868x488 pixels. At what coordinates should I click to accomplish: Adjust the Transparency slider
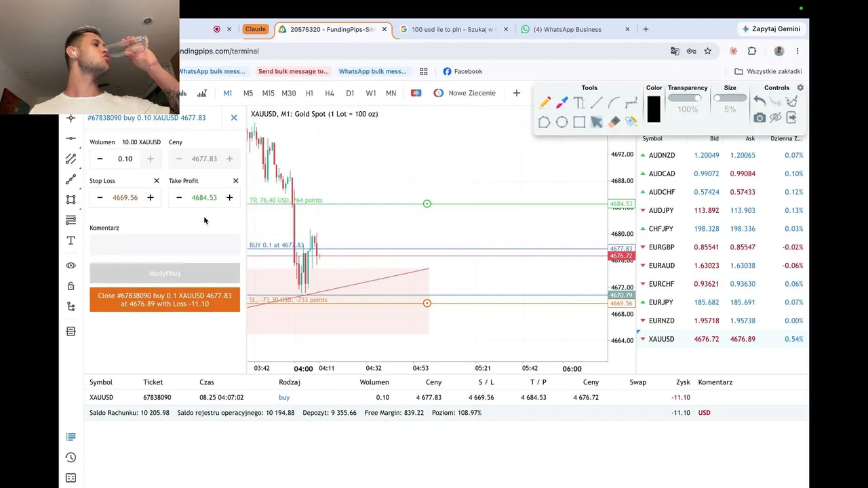(x=684, y=98)
